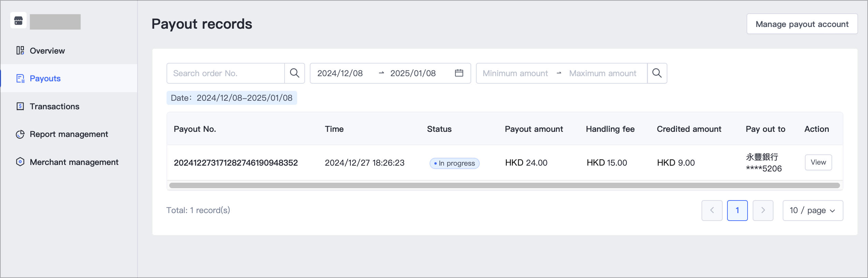
Task: Focus the Search order No. field
Action: (x=226, y=73)
